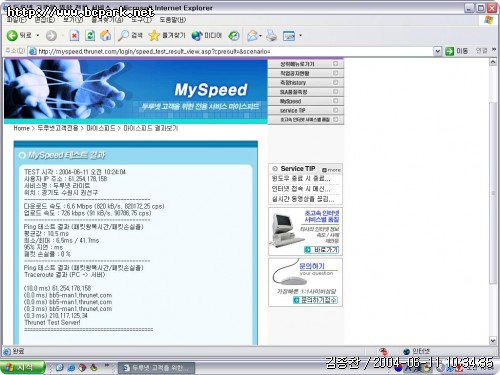Viewport: 500px width, 375px height.
Task: Click the 바로가기 button in service quality banner
Action: pyautogui.click(x=322, y=250)
